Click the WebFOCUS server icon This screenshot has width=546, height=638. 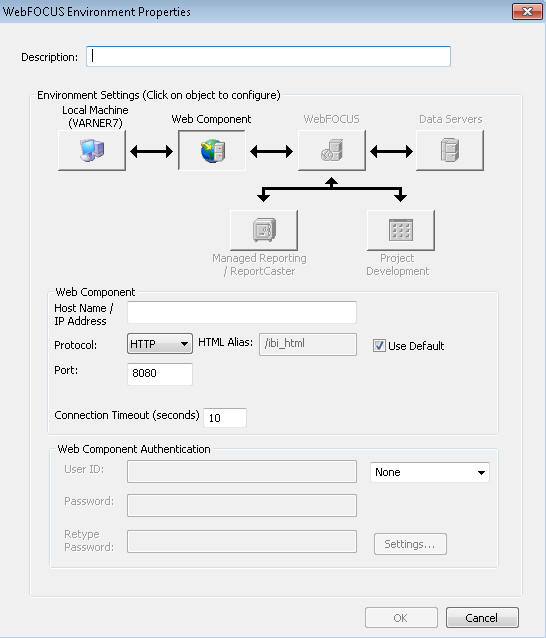[332, 150]
